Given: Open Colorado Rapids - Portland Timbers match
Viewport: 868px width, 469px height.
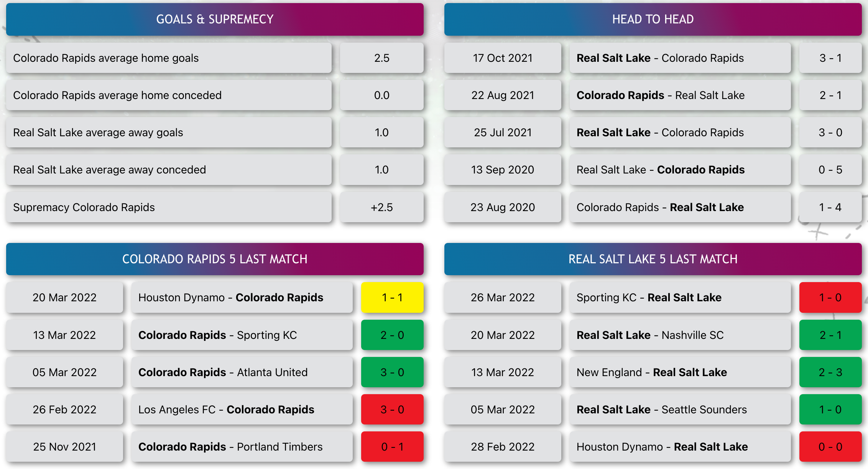Looking at the screenshot, I should (242, 447).
